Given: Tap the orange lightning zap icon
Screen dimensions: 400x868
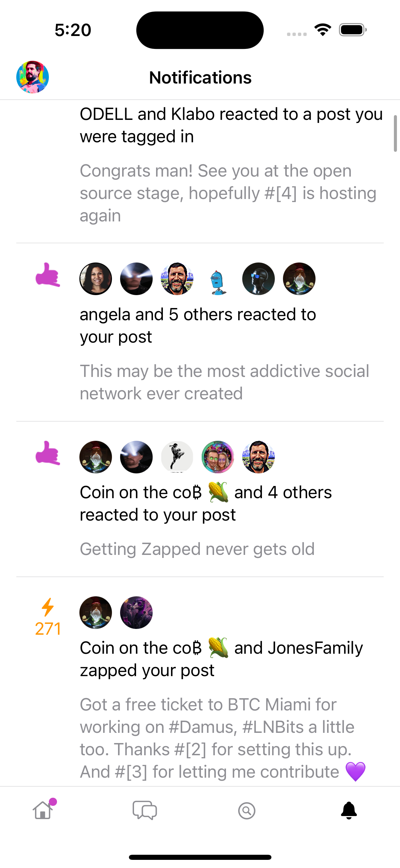Looking at the screenshot, I should pos(48,607).
